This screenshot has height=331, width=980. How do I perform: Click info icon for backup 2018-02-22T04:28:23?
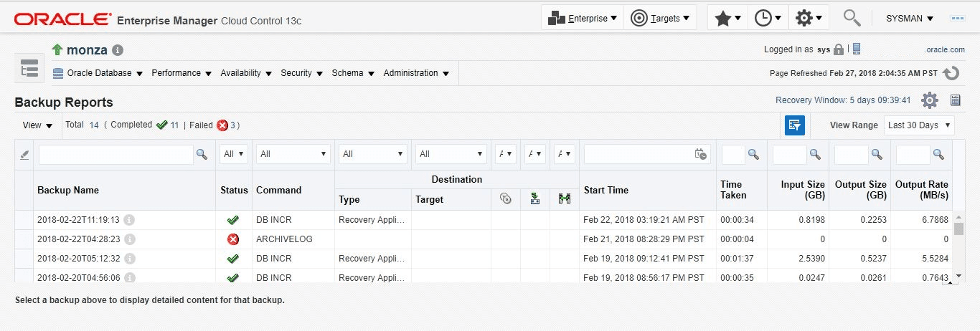tap(129, 239)
